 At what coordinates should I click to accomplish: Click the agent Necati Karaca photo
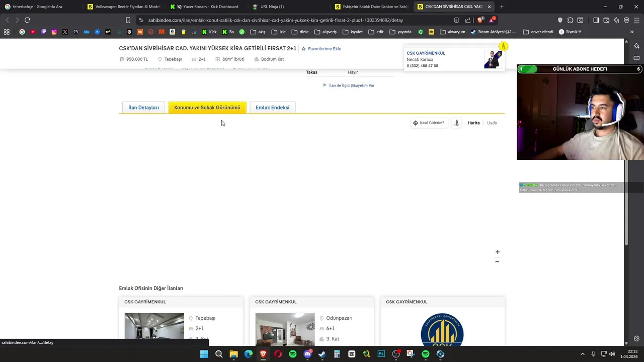click(493, 59)
